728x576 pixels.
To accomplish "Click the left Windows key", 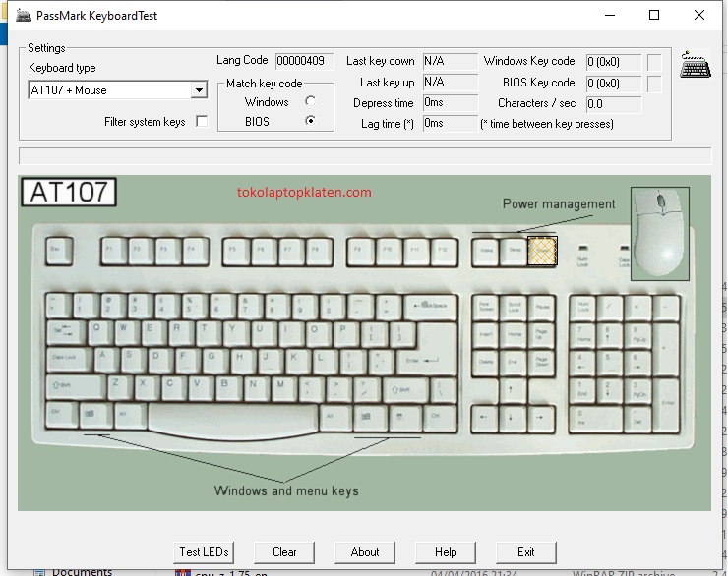I will click(x=96, y=415).
